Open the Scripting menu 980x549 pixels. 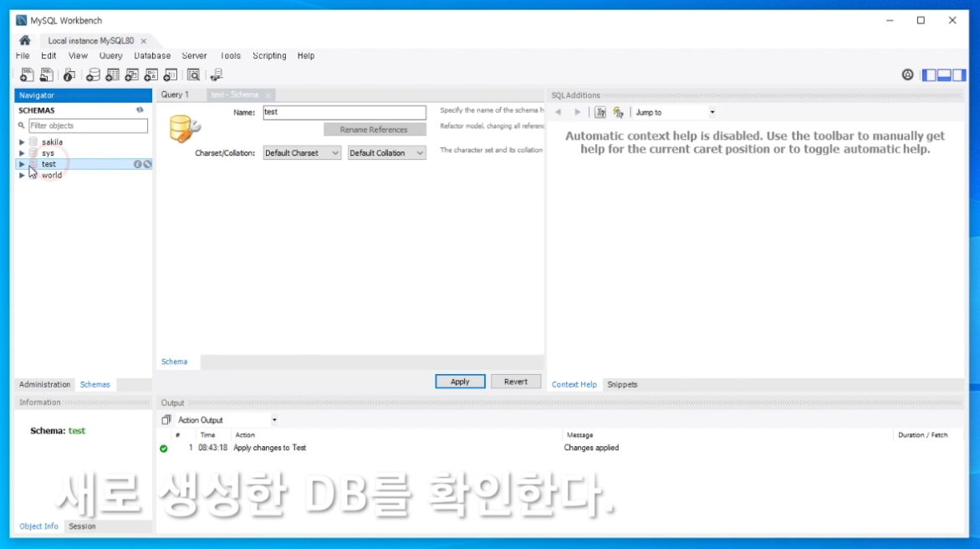tap(269, 55)
